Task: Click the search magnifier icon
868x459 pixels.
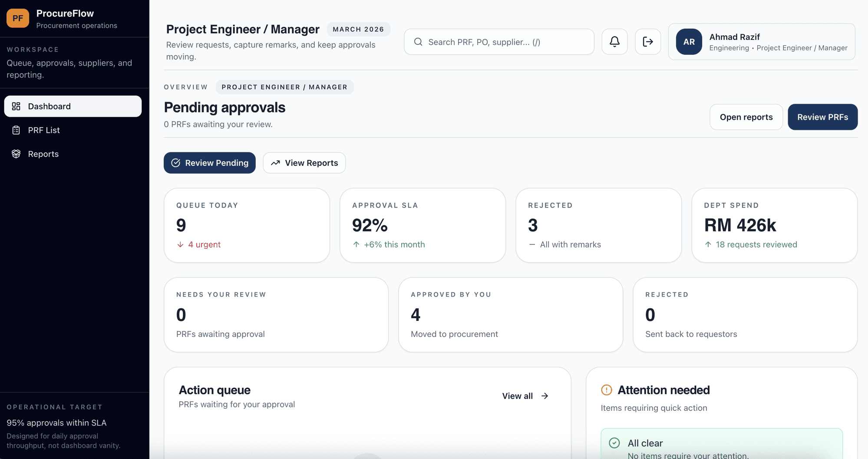Action: [418, 42]
